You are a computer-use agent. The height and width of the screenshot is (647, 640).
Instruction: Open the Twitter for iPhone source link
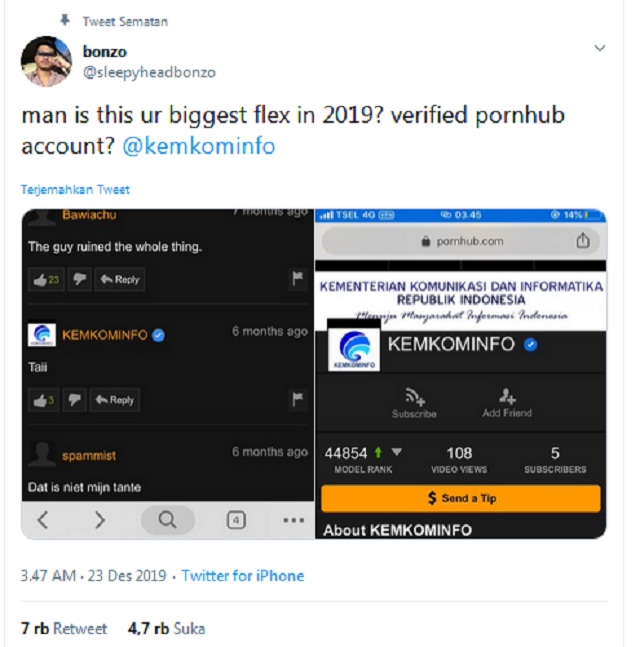click(243, 576)
